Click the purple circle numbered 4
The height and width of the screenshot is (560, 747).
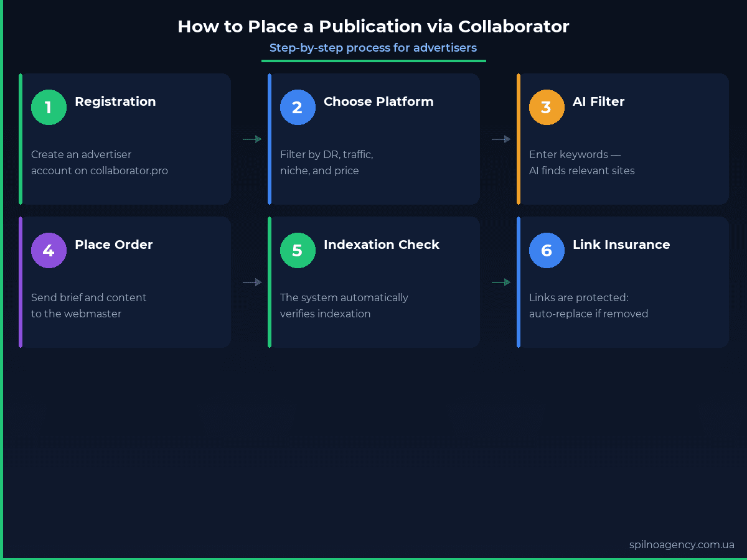[x=49, y=250]
